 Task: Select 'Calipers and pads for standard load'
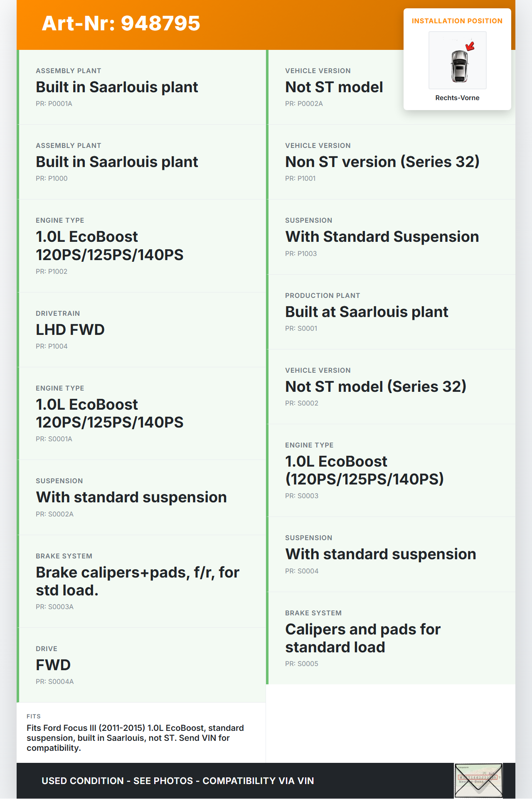pyautogui.click(x=362, y=638)
